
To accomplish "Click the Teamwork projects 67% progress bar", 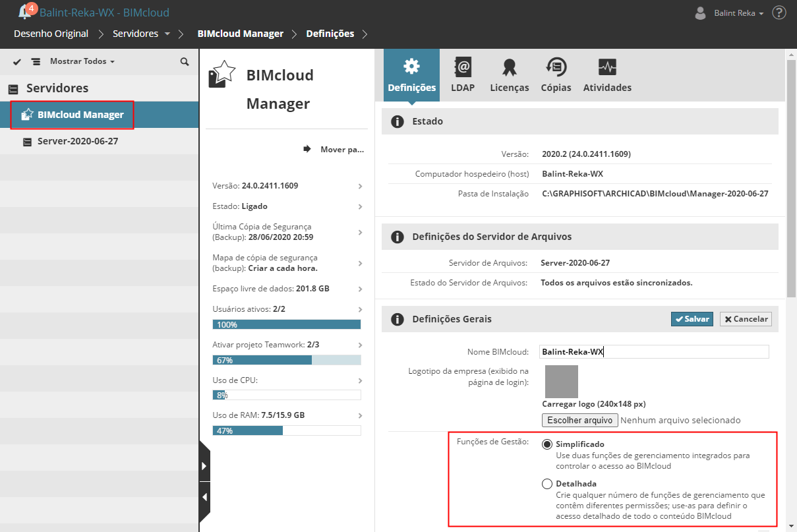I will click(287, 360).
